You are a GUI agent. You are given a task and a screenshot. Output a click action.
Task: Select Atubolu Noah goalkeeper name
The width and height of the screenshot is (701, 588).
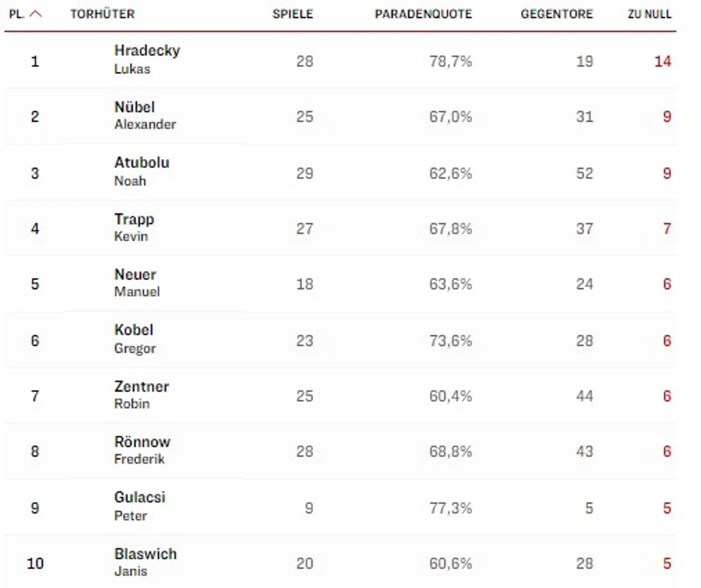(141, 171)
